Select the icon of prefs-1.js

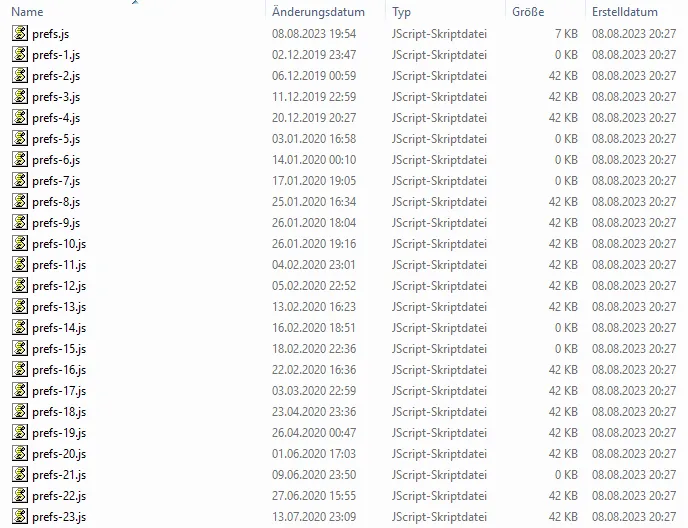point(20,54)
